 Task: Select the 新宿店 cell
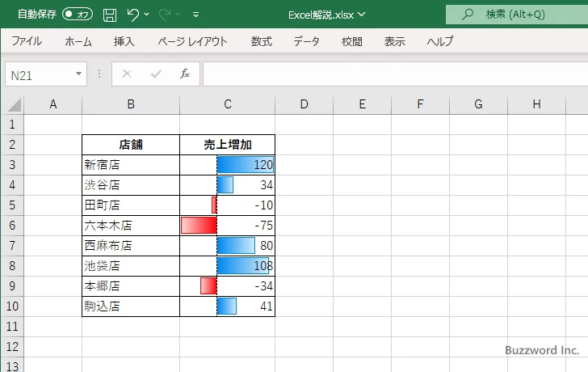(131, 165)
